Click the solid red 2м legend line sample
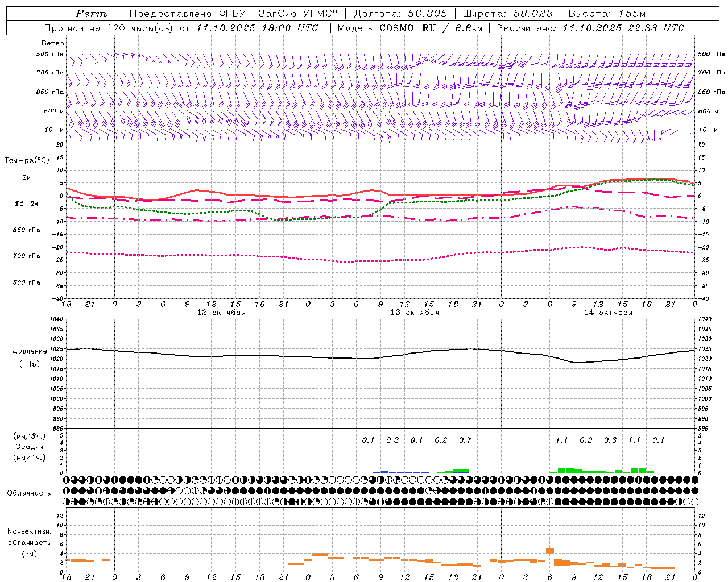The image size is (728, 582). click(x=26, y=184)
